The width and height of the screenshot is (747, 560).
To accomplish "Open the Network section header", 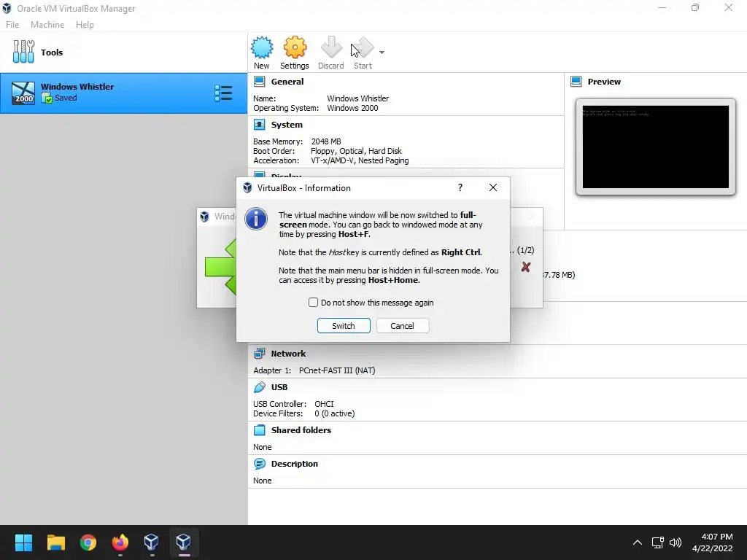I will pos(288,354).
